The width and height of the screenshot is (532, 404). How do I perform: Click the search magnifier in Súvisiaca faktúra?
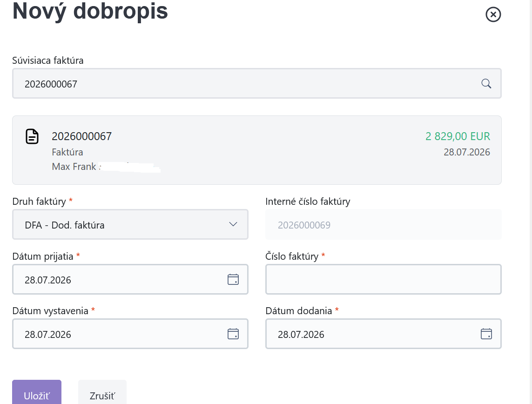click(486, 83)
